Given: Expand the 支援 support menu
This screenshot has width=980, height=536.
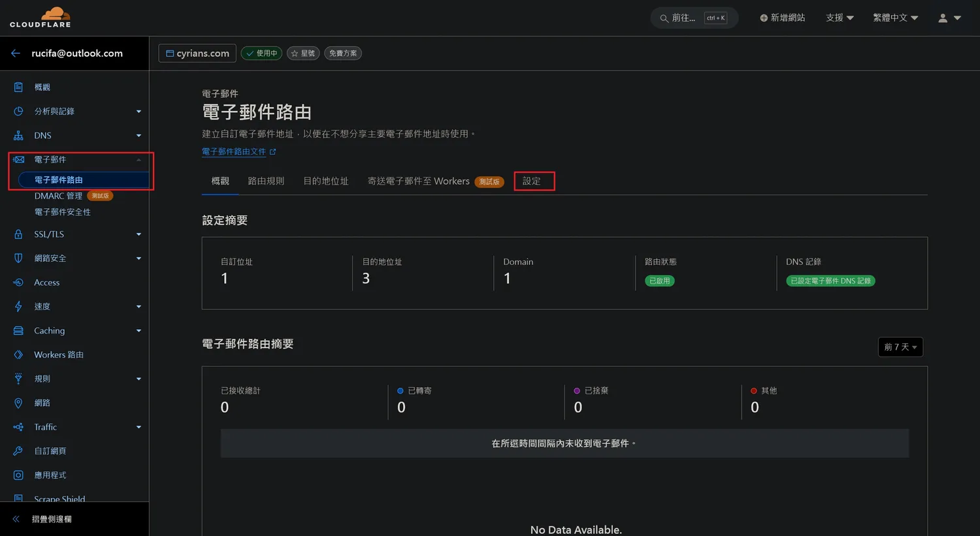Looking at the screenshot, I should pos(840,18).
